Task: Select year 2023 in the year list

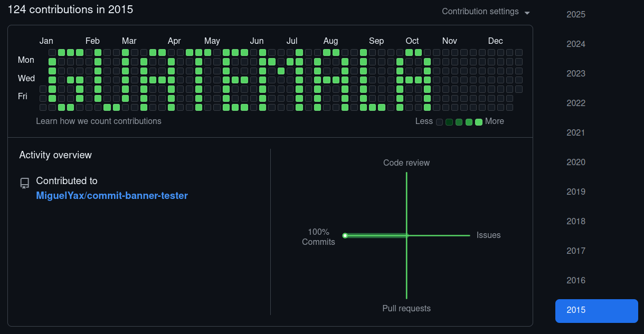Action: tap(576, 74)
